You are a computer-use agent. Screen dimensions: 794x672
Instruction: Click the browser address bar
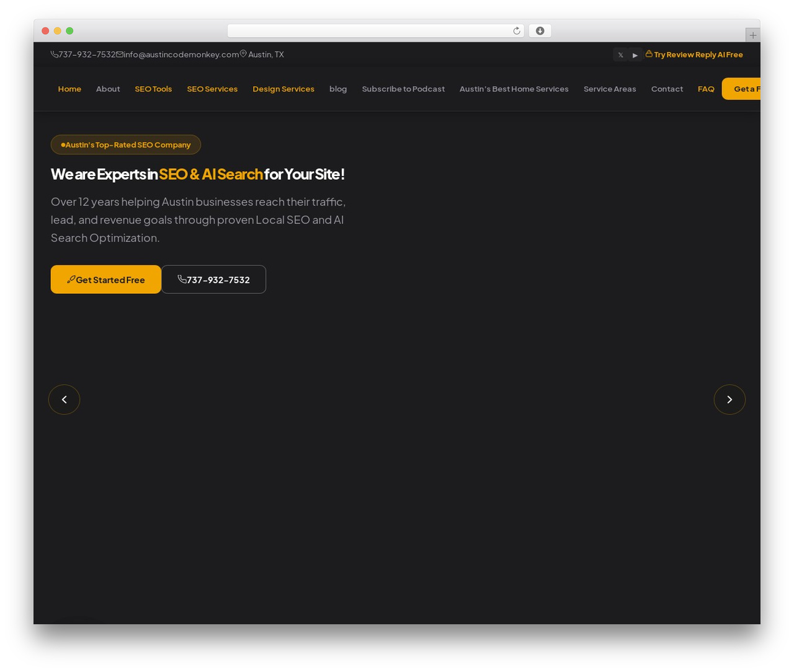pos(375,31)
